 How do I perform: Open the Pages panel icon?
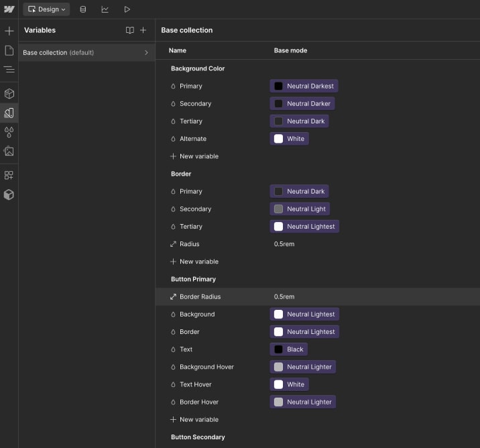click(9, 50)
